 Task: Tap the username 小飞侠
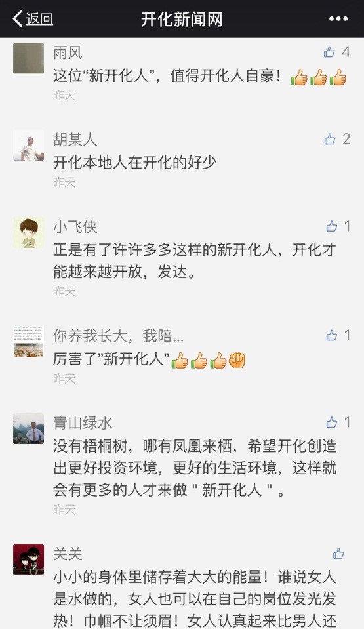[x=75, y=227]
